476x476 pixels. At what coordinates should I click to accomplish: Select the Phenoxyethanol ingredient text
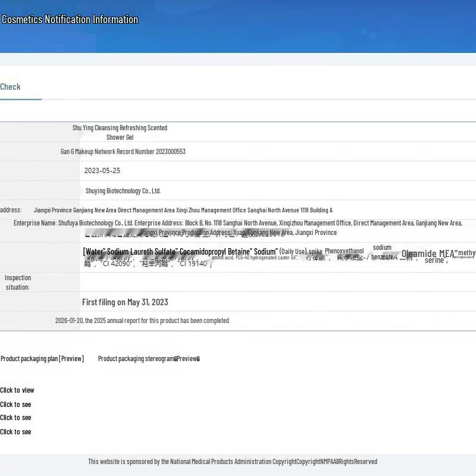(345, 251)
